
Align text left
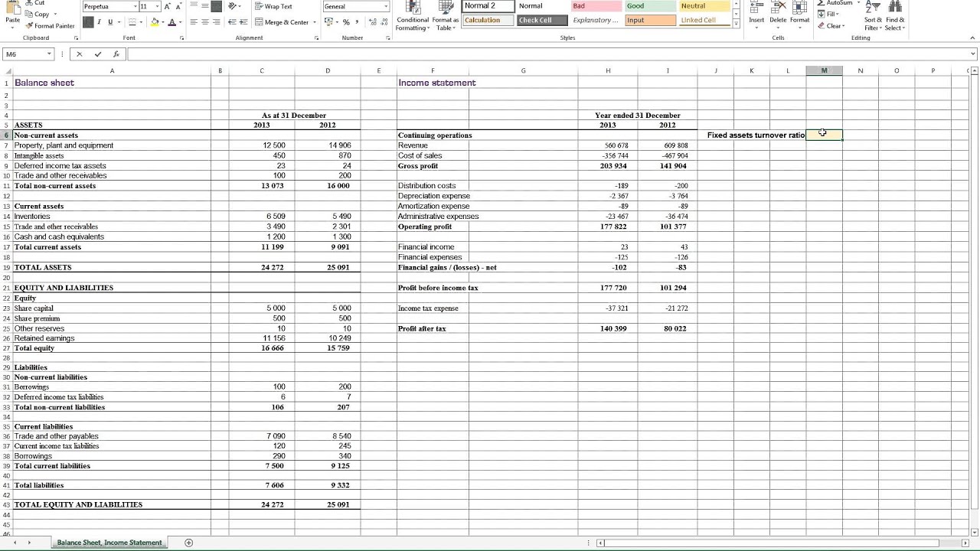coord(194,22)
